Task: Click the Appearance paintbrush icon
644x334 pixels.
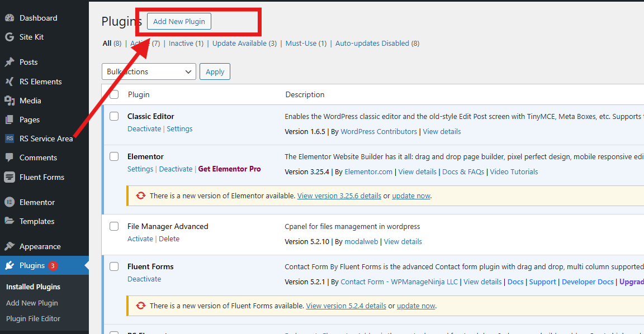Action: (10, 246)
